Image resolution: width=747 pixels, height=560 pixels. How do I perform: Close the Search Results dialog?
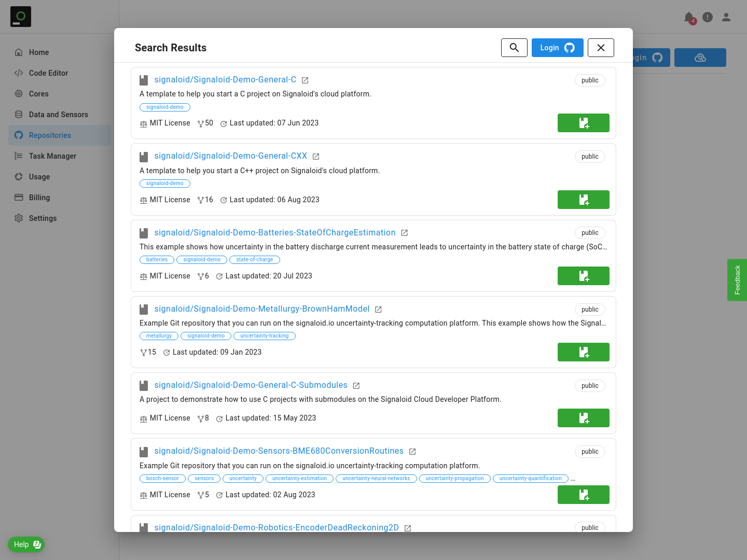coord(601,48)
